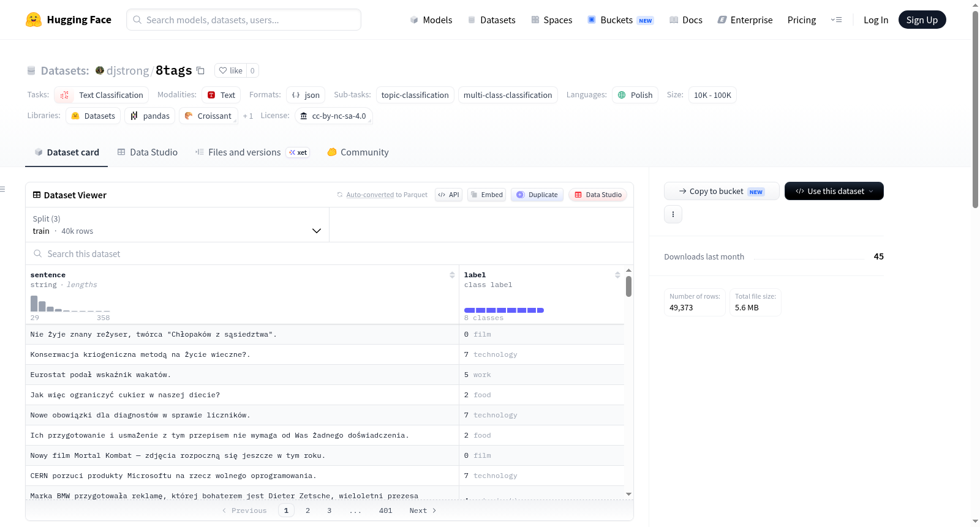Image resolution: width=980 pixels, height=527 pixels.
Task: Select multi-class-classification sub-task tag
Action: click(508, 95)
